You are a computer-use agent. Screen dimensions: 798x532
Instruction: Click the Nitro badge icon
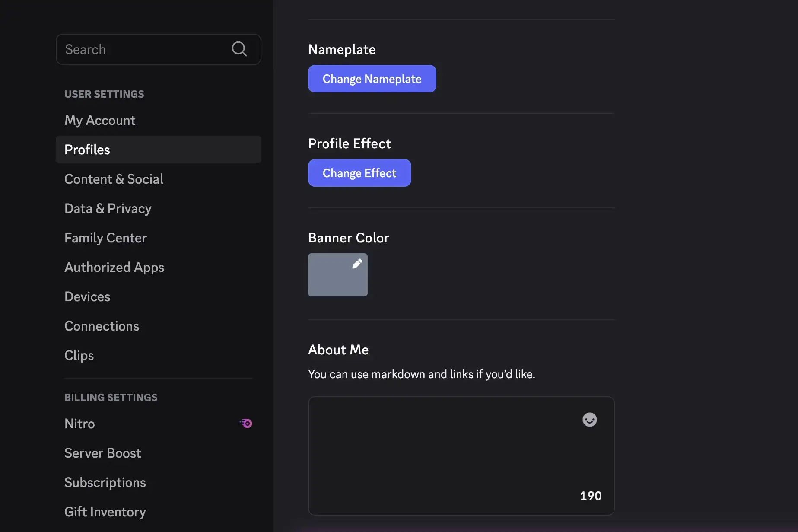pos(246,423)
